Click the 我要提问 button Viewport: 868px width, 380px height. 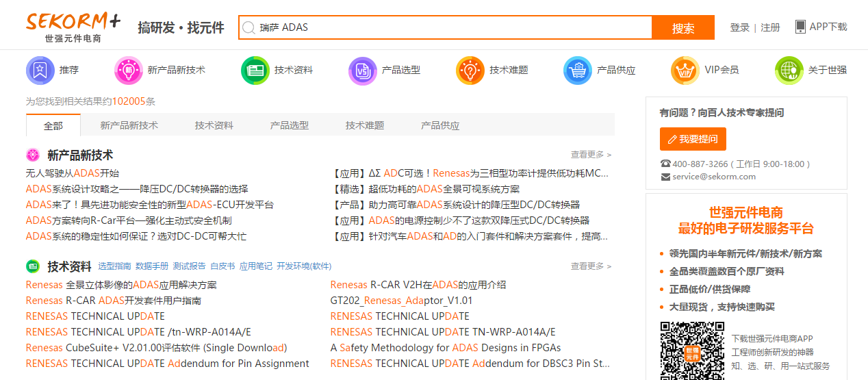[693, 139]
